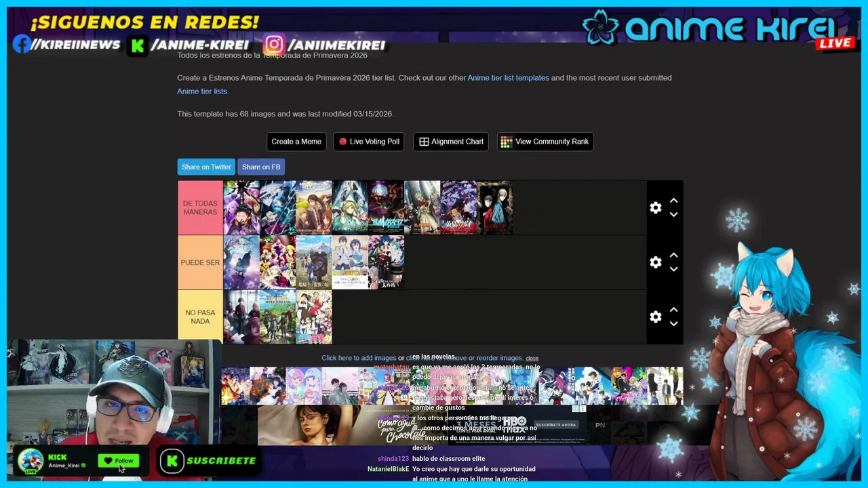Select fourth poster in DE TODAS MANERAS row
The image size is (868, 488).
pos(350,207)
